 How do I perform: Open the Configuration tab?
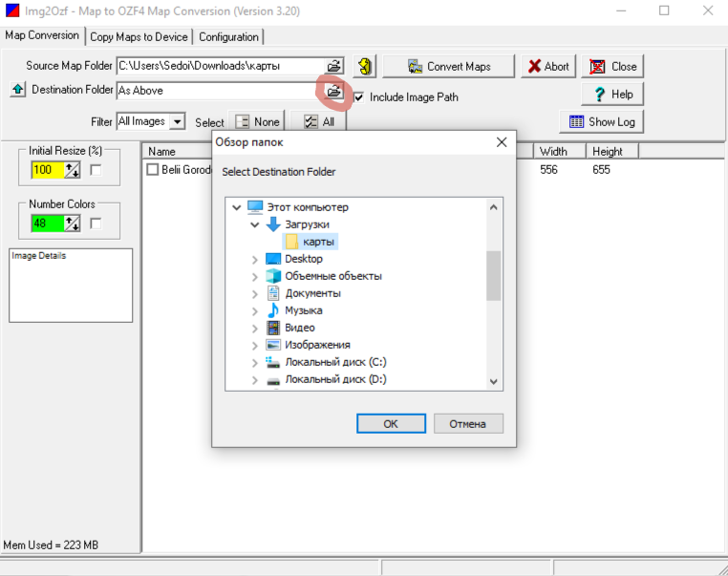click(228, 36)
